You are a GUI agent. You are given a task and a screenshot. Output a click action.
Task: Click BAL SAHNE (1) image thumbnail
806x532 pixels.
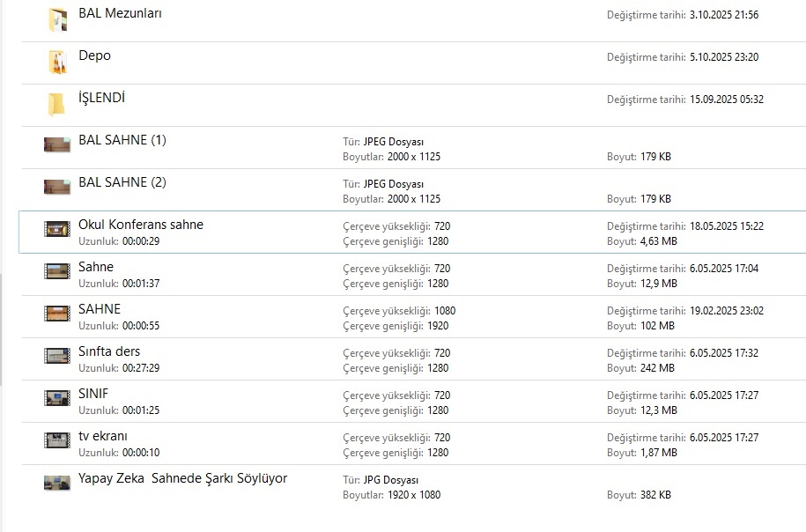point(57,144)
